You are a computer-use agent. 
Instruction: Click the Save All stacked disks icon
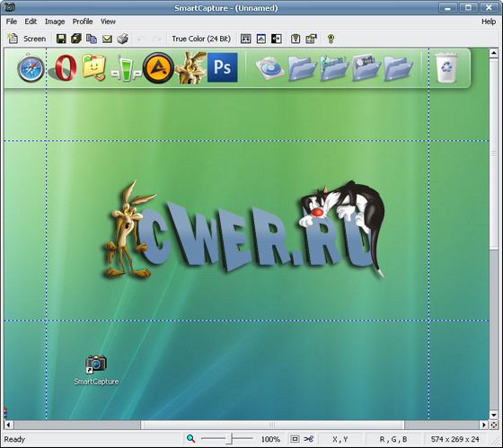(76, 39)
